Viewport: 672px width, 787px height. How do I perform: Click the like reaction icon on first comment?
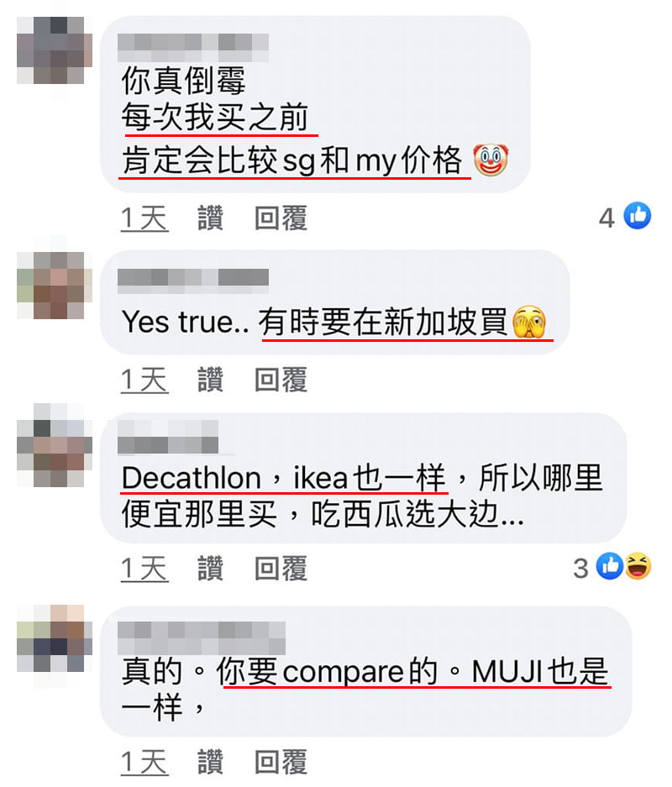pyautogui.click(x=638, y=216)
